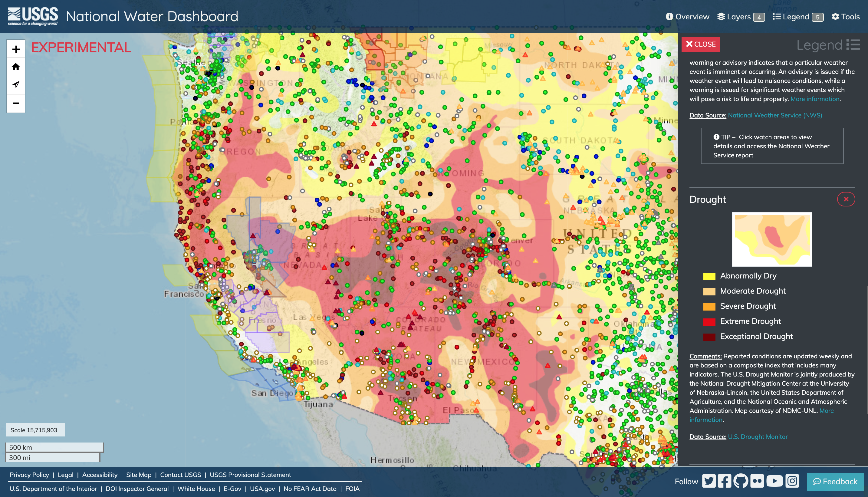Click the Moderate Drought swatch
The image size is (868, 497).
click(709, 291)
